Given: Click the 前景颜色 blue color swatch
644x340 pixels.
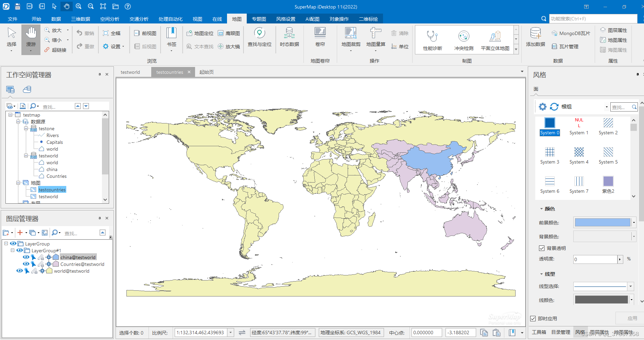Looking at the screenshot, I should (x=603, y=223).
